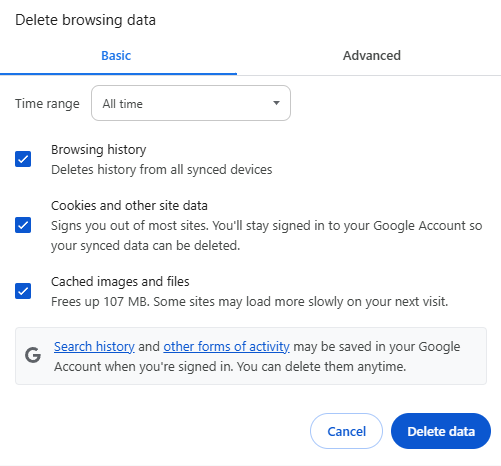The width and height of the screenshot is (501, 466).
Task: Click the Signs you out of most sites description
Action: [266, 236]
